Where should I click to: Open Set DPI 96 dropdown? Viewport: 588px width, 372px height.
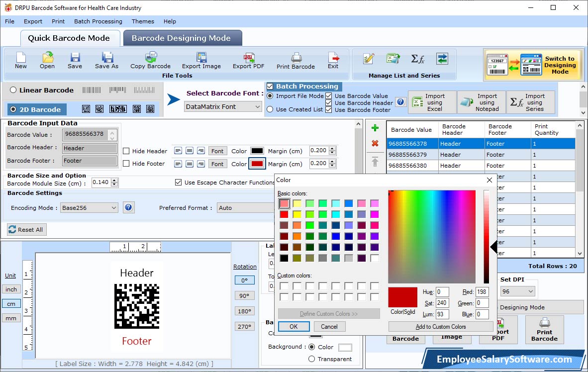(x=517, y=291)
